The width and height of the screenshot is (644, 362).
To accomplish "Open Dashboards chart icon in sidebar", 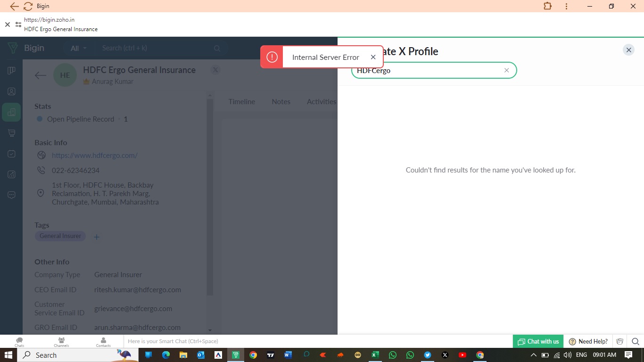I will [x=11, y=174].
